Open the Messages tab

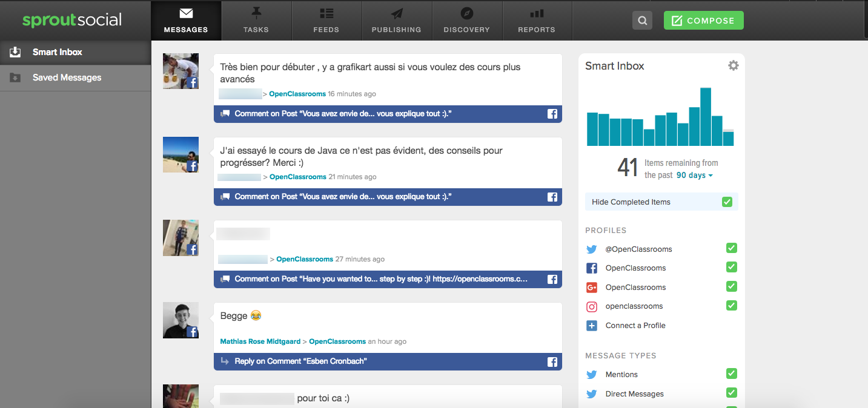point(186,21)
